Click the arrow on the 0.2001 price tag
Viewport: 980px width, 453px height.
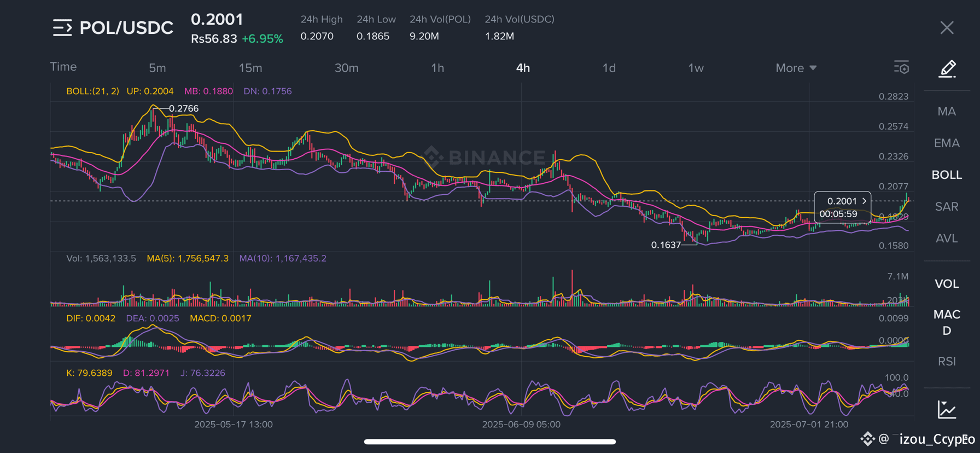pyautogui.click(x=864, y=201)
